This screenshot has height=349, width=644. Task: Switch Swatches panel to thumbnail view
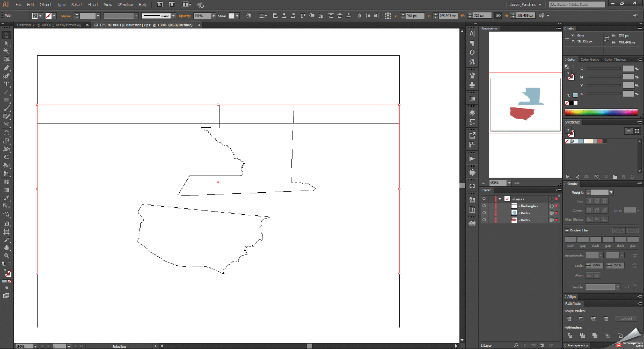pos(637,131)
